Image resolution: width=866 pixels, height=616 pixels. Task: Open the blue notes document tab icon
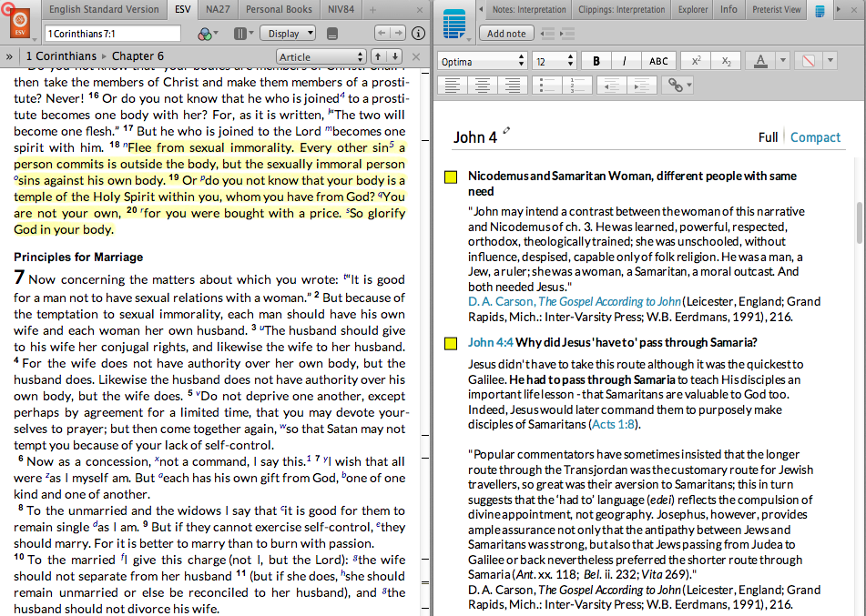(820, 10)
